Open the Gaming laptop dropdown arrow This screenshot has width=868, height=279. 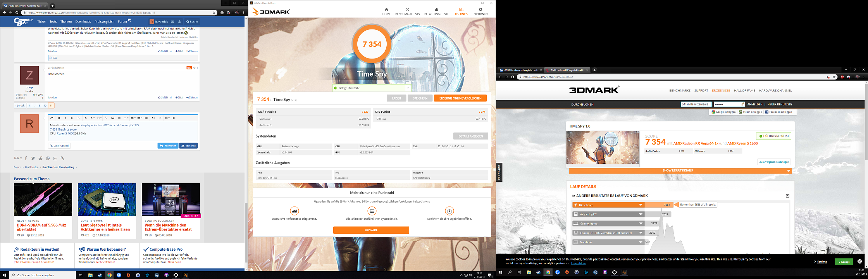pyautogui.click(x=641, y=224)
